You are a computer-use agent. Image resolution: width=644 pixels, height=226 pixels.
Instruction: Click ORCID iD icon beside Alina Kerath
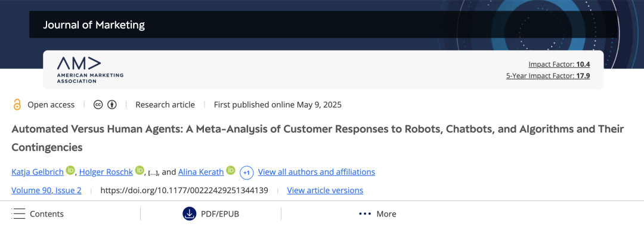(231, 170)
